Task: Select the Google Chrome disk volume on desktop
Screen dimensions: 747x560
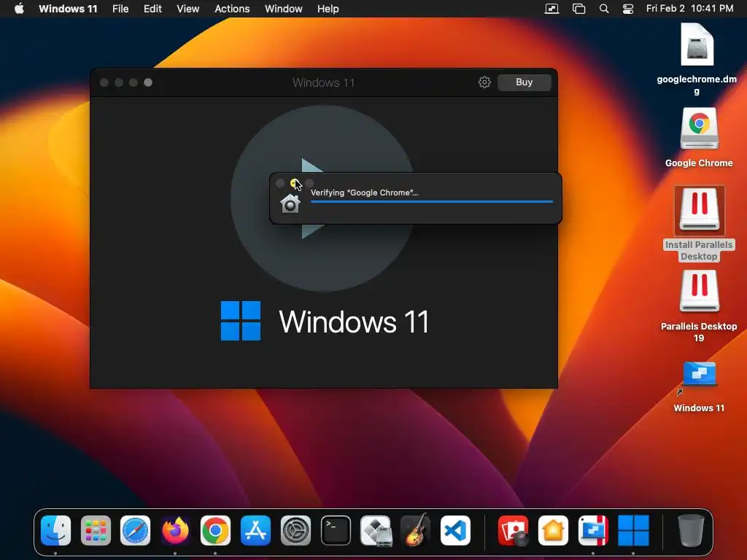Action: 699,137
